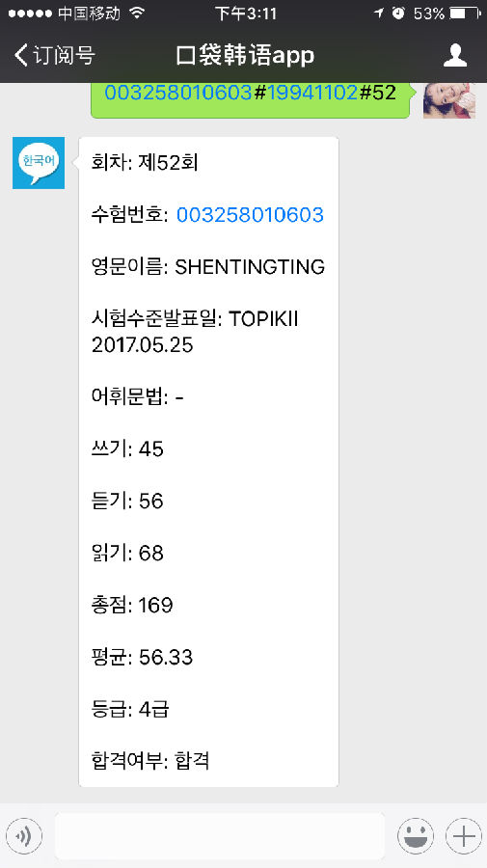This screenshot has height=868, width=487.
Task: Tap the back arrow to 订阅号
Action: 21,55
